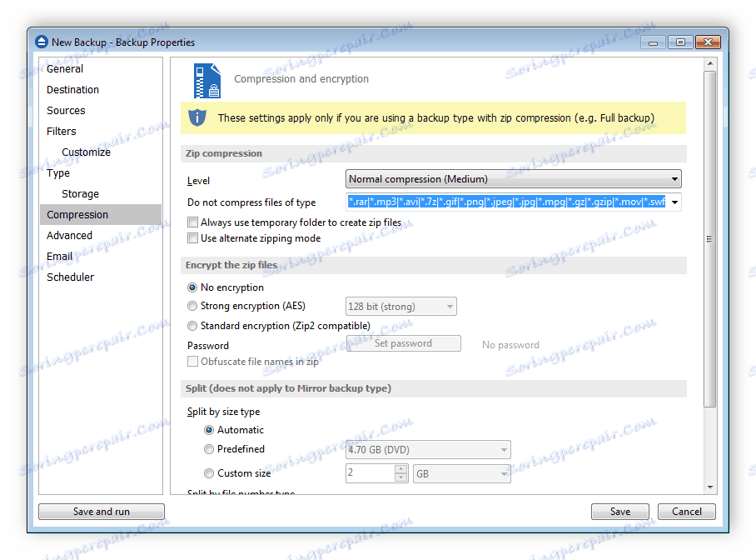Open the General settings page
Screen dimensions: 756x560
pyautogui.click(x=65, y=69)
